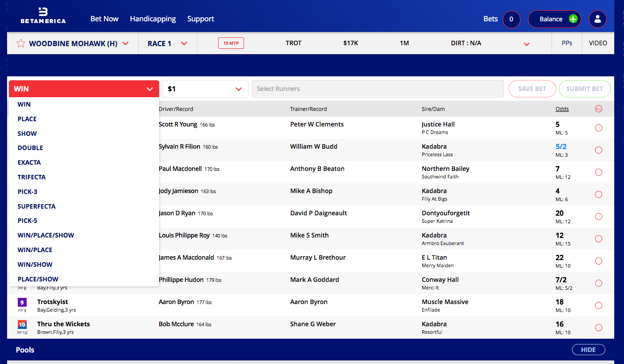Image resolution: width=624 pixels, height=364 pixels.
Task: Open the PPs past performances tab
Action: click(x=567, y=43)
